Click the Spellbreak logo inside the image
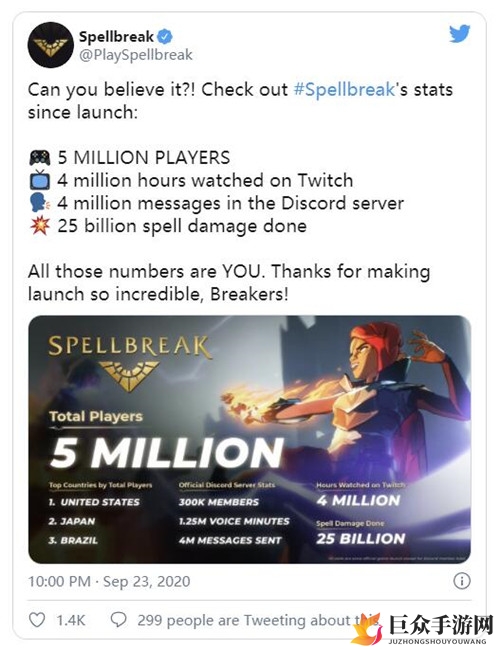Screen dimensions: 500x649 (x=129, y=363)
